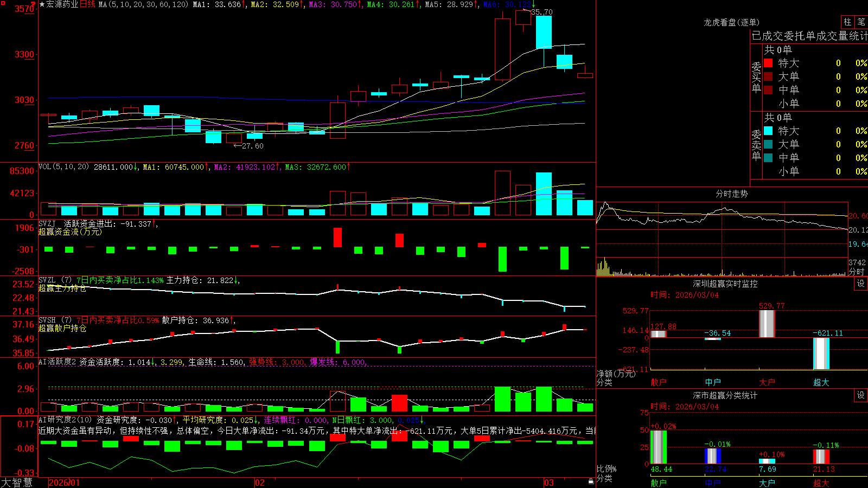Click the 2026/01 date marker on timeline
The width and height of the screenshot is (868, 488).
point(65,483)
